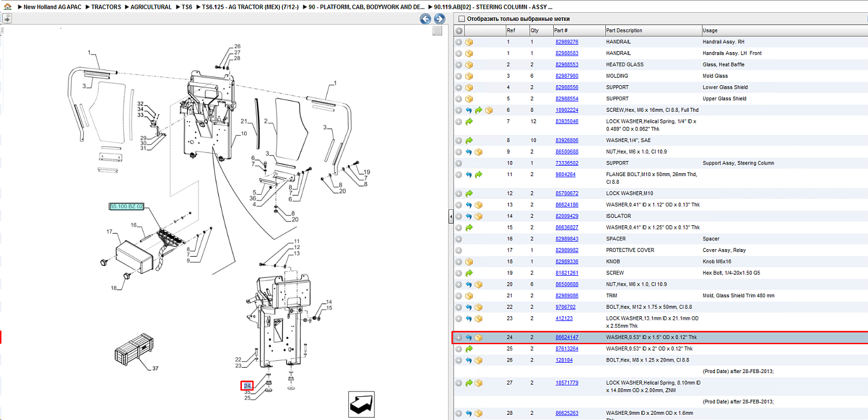868x420 pixels.
Task: Click the green arrow icon in FLANGE BOLT row
Action: pos(479,174)
